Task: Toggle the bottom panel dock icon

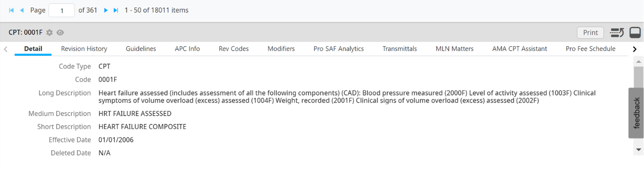Action: [635, 33]
